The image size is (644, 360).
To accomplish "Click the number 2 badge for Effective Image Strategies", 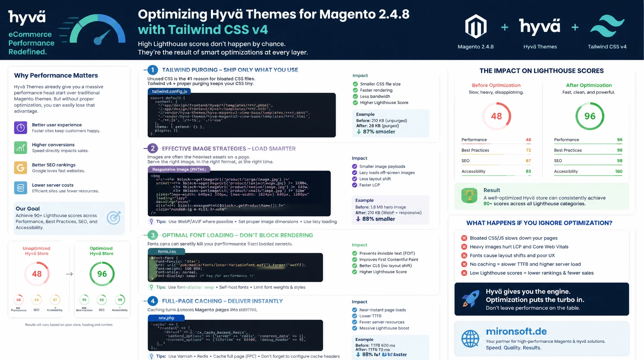I will (x=153, y=148).
